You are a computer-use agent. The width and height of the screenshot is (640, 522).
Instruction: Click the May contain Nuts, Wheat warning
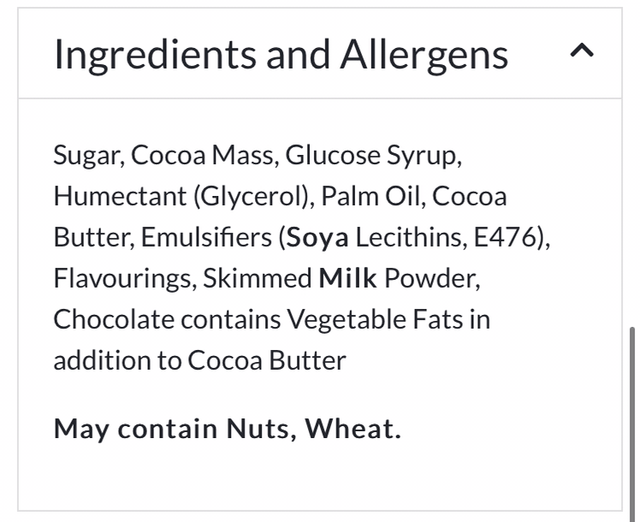click(227, 429)
